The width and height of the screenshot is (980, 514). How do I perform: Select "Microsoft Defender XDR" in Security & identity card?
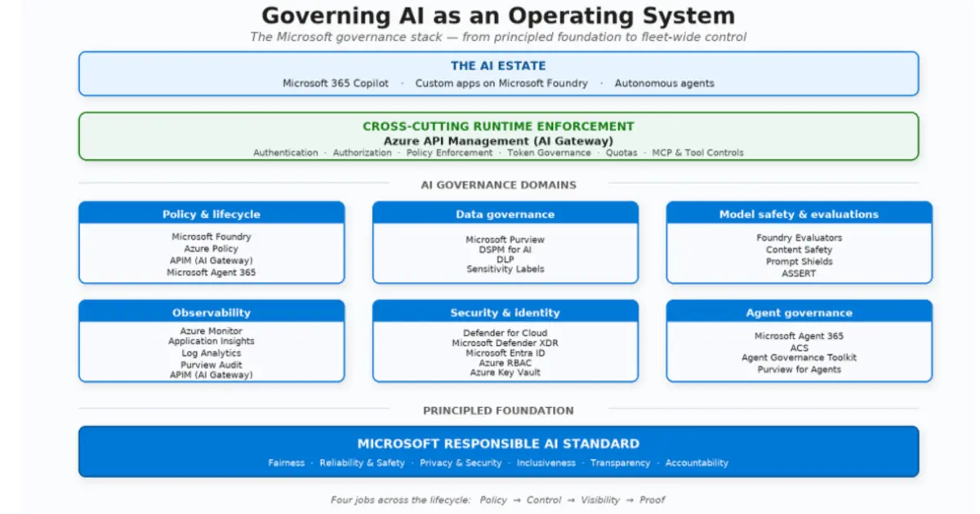click(506, 343)
